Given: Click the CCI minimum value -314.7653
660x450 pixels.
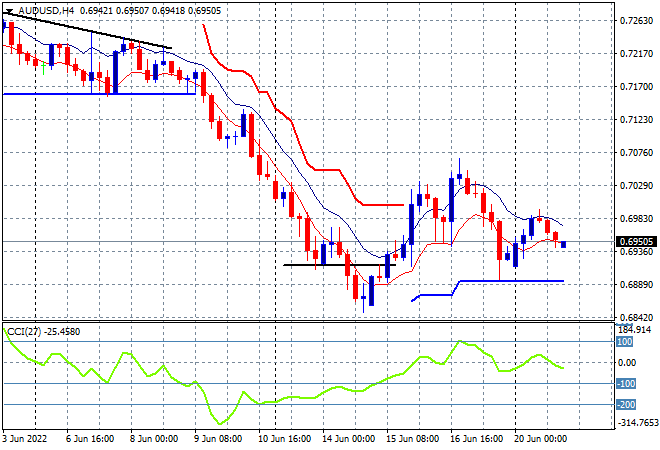Looking at the screenshot, I should click(637, 422).
